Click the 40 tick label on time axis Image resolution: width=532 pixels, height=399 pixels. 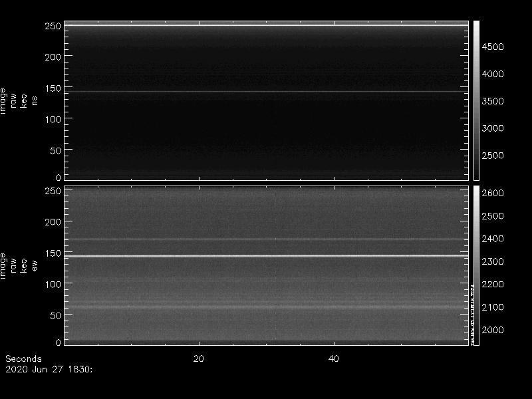334,359
